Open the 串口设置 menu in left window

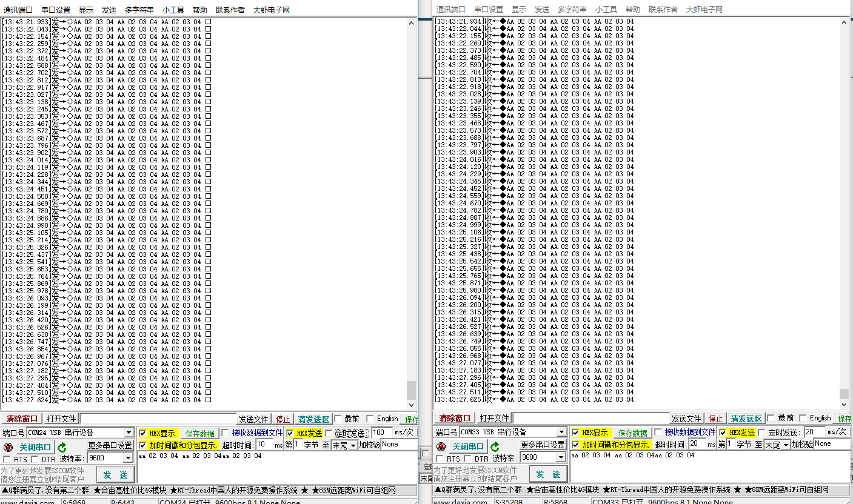coord(56,10)
